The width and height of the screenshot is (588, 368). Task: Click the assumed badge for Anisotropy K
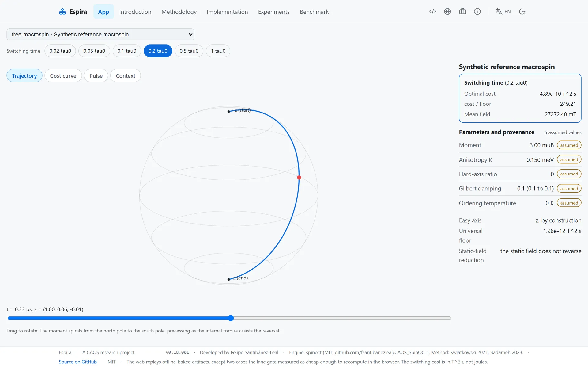click(x=569, y=159)
